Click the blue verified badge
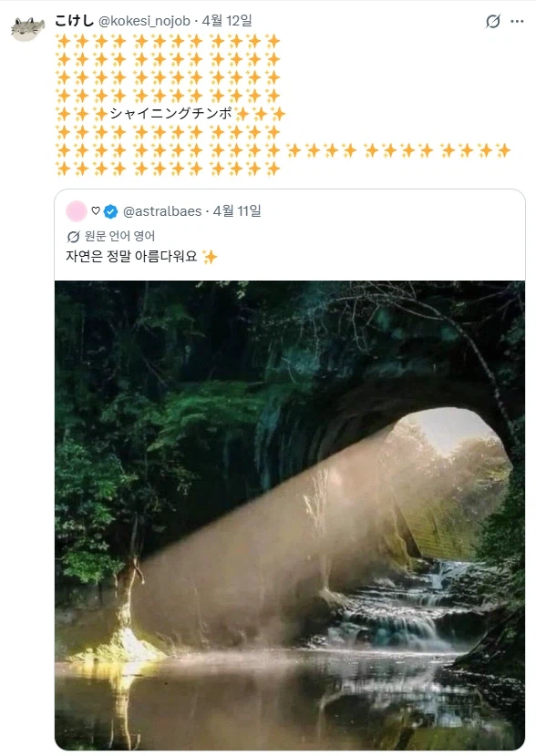The width and height of the screenshot is (536, 756). tap(111, 211)
